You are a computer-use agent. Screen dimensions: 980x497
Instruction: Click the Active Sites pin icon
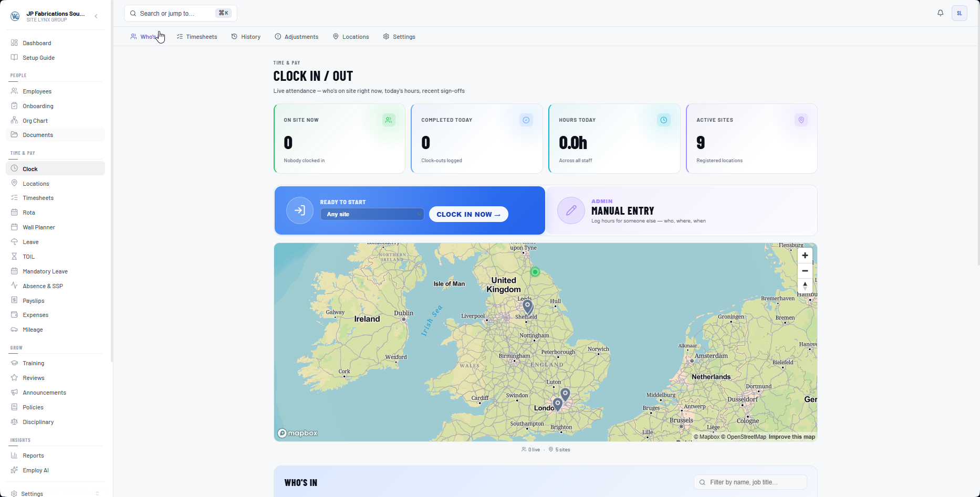coord(801,120)
